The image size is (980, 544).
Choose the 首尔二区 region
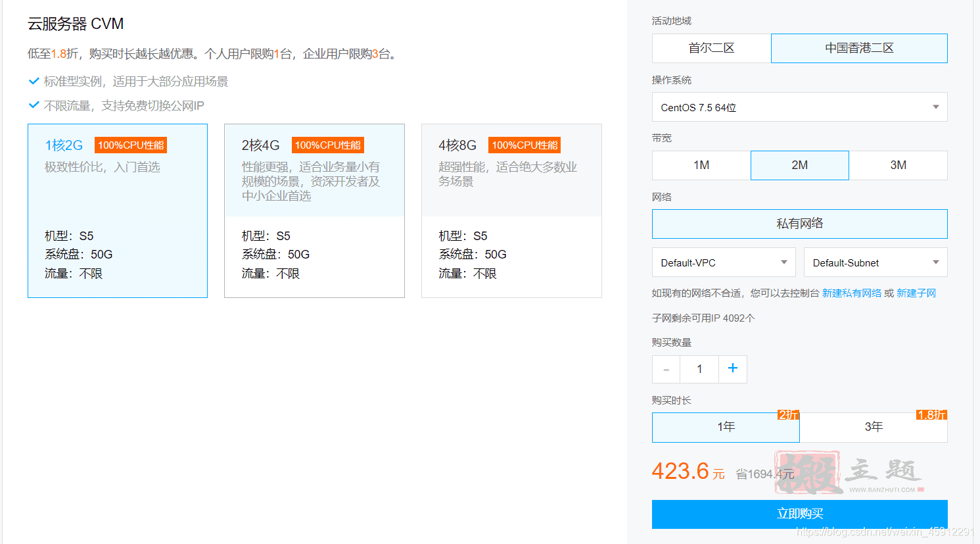(711, 48)
